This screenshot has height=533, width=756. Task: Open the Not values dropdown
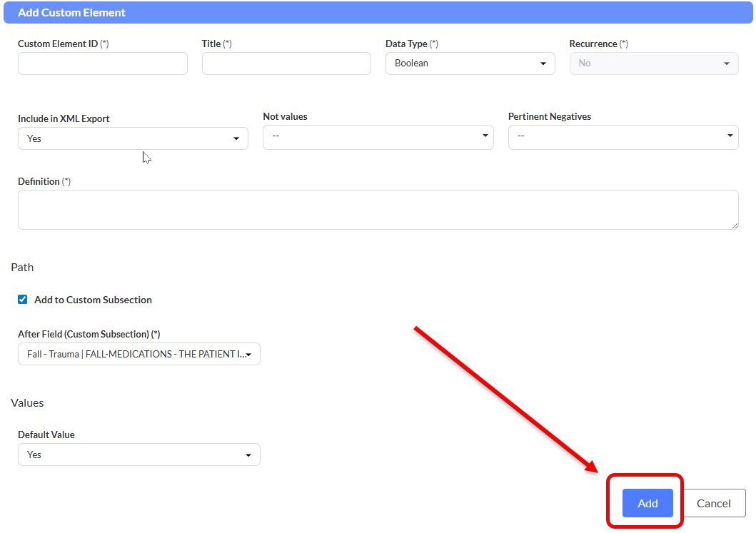378,136
